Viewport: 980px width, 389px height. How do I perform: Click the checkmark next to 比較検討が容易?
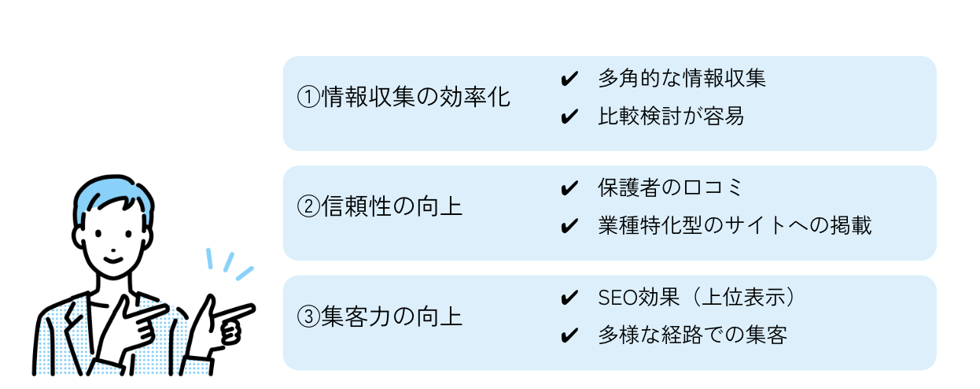click(568, 118)
